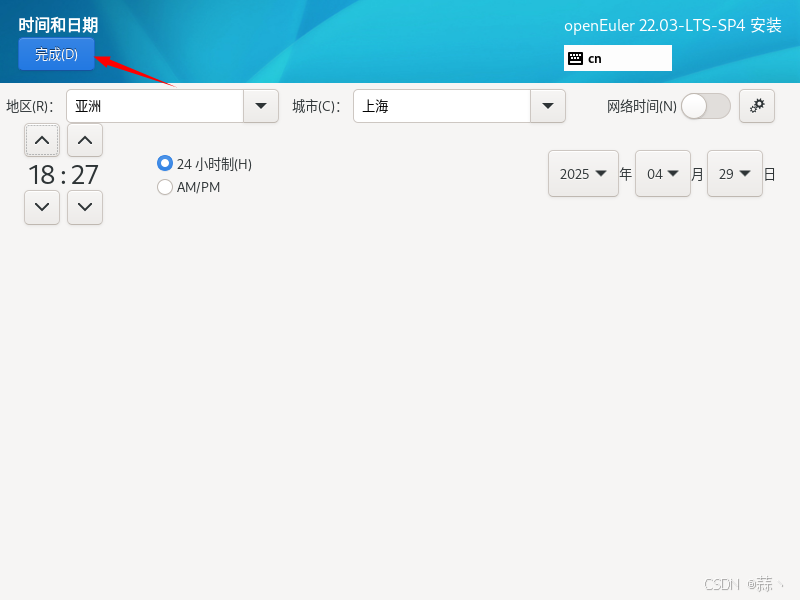This screenshot has height=600, width=800.
Task: Open the NTP server configuration gear
Action: point(757,106)
